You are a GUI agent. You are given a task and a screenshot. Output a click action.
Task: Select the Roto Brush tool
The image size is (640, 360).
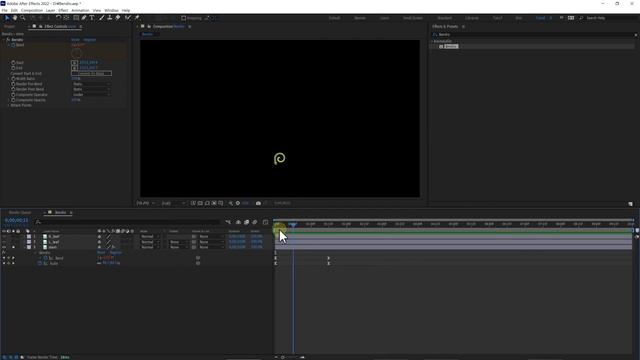tap(128, 18)
